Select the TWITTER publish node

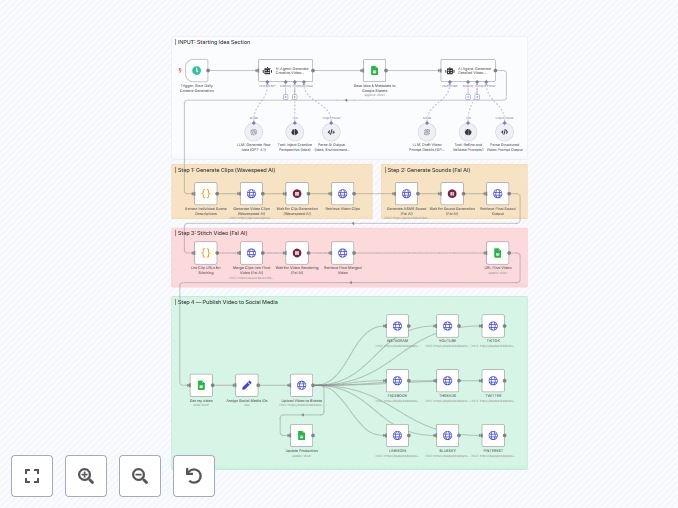coord(493,381)
